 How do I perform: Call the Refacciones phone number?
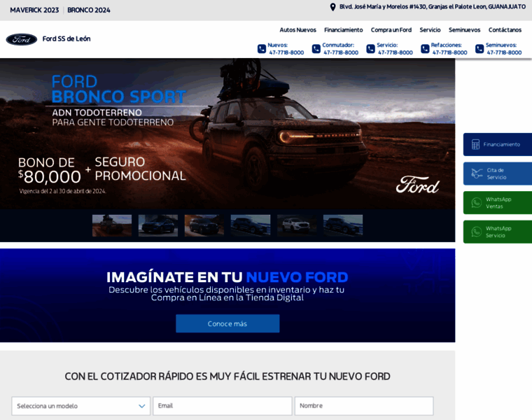(449, 52)
